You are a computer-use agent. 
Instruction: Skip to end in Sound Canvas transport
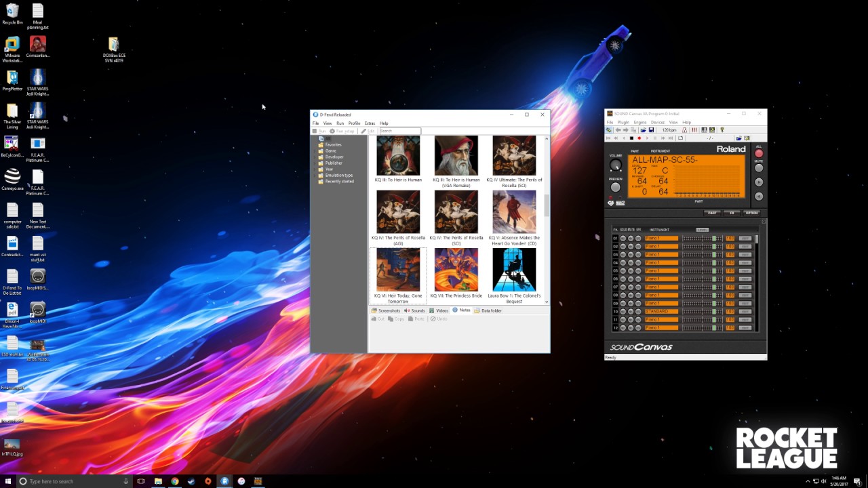[671, 138]
